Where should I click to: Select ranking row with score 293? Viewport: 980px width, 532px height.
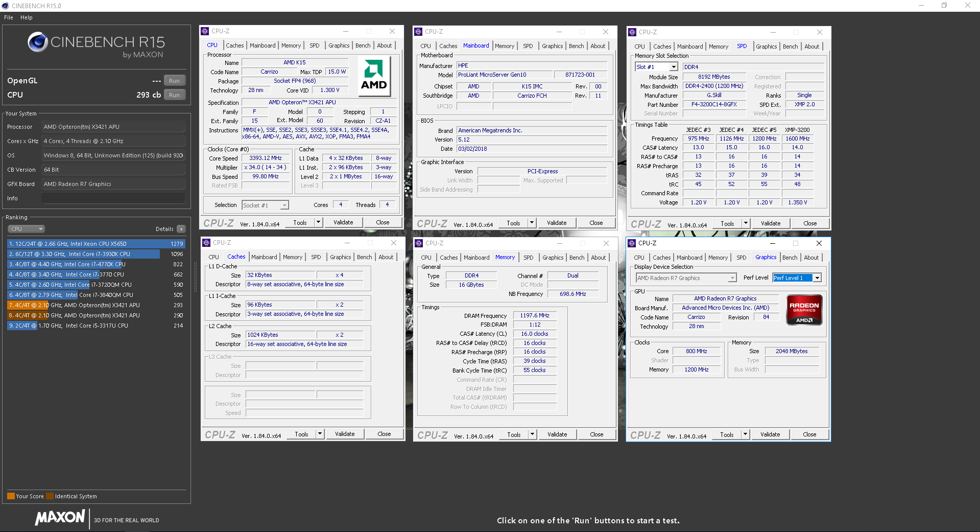(96, 305)
